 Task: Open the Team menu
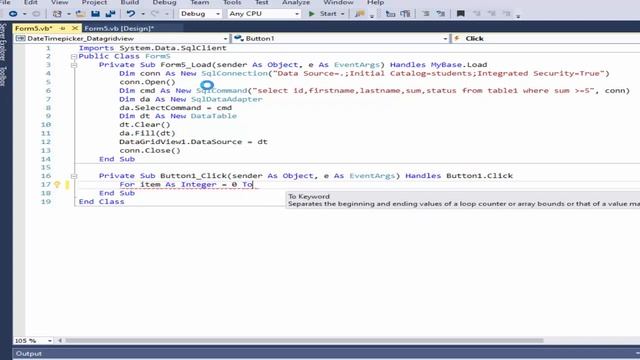point(200,2)
